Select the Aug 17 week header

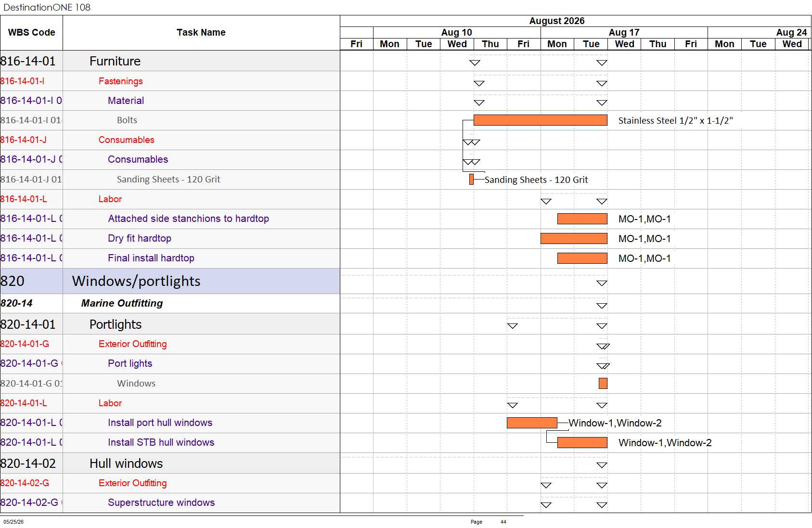624,32
